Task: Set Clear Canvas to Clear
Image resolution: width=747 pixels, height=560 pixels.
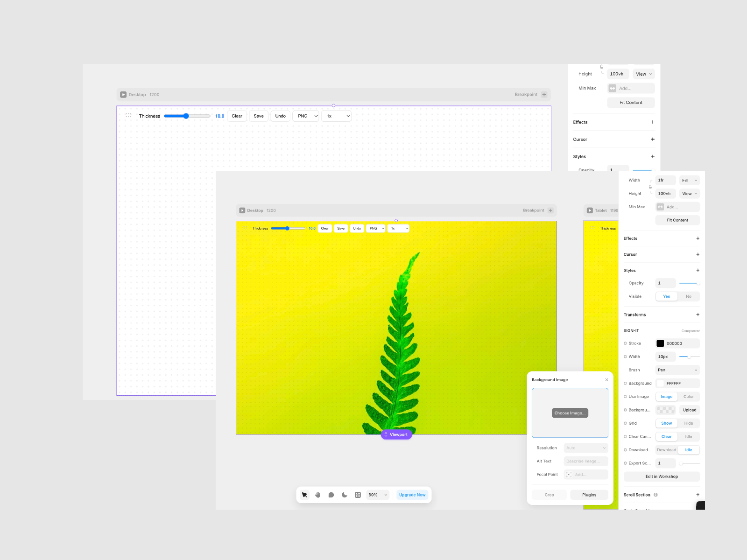Action: (666, 437)
